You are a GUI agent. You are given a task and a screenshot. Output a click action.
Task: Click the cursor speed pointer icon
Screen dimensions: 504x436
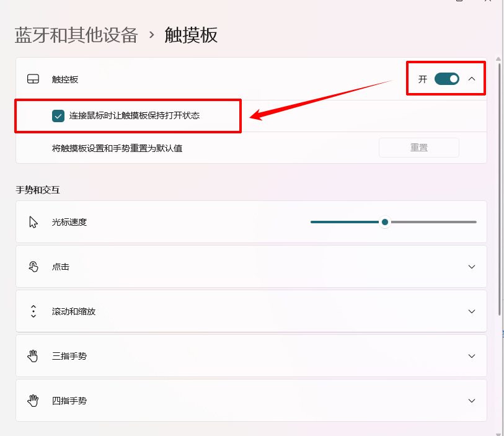pyautogui.click(x=33, y=222)
